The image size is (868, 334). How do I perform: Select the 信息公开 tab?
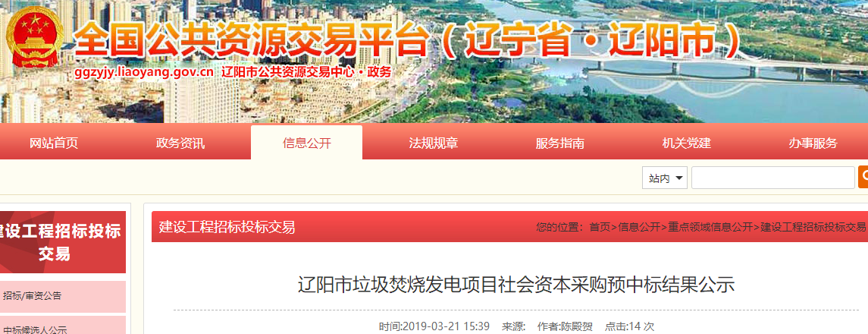(x=307, y=143)
